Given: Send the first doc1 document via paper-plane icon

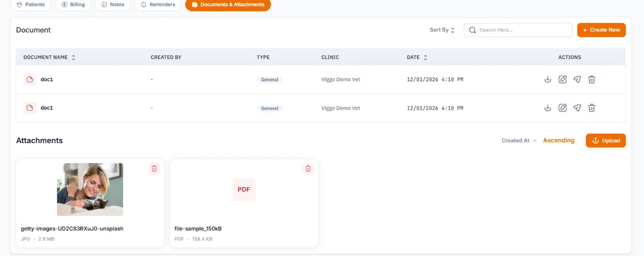Looking at the screenshot, I should [x=577, y=79].
